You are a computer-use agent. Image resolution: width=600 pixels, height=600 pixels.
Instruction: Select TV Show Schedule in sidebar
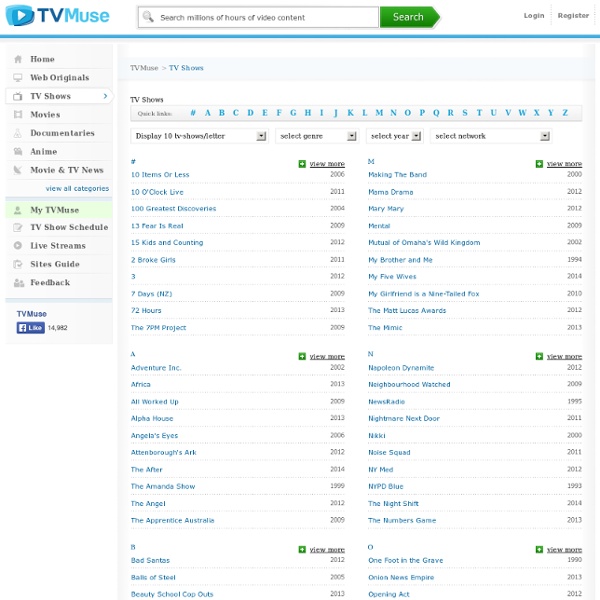point(68,227)
